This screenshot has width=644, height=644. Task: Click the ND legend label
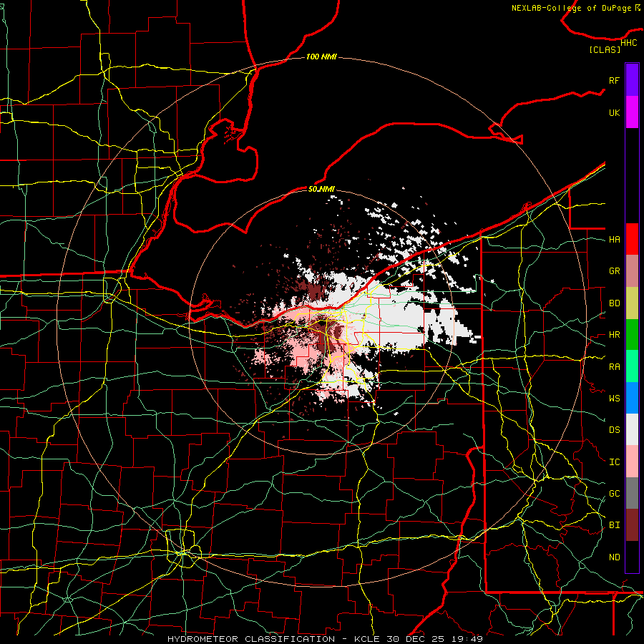click(x=614, y=557)
